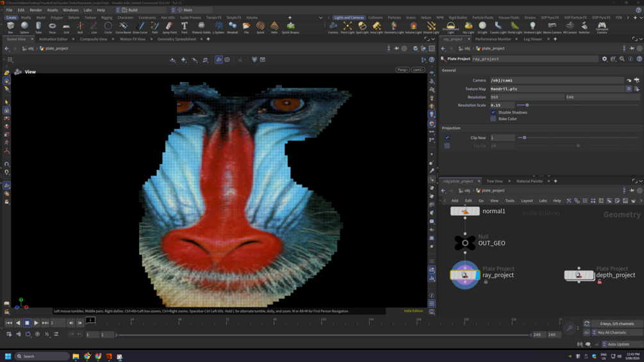The image size is (644, 362).
Task: Open the cam1 camera dropdown
Action: click(x=418, y=70)
